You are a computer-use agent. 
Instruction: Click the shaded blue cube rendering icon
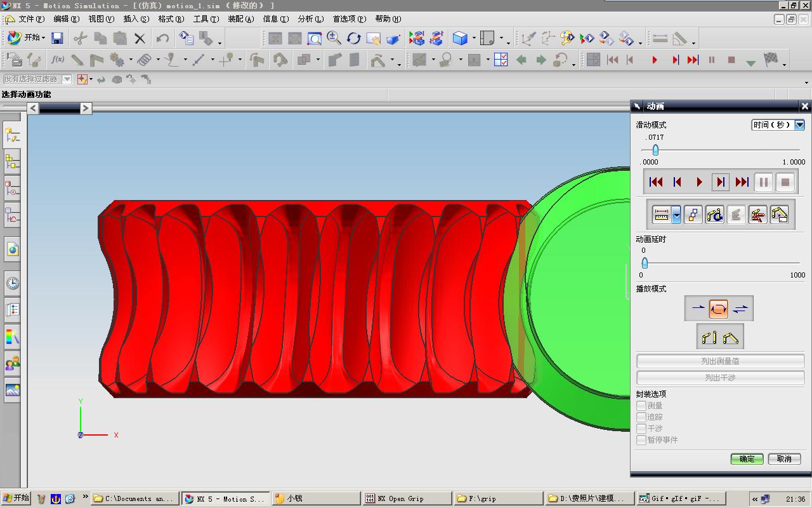460,38
